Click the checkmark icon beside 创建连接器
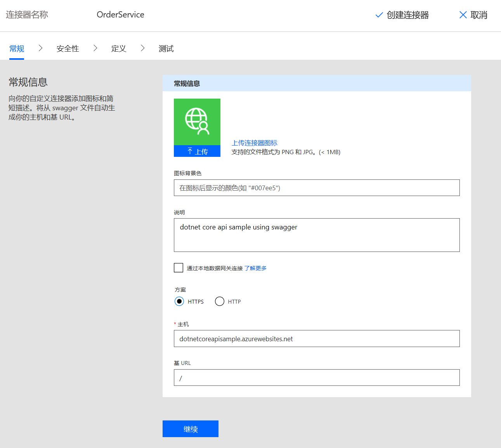The image size is (501, 448). pyautogui.click(x=379, y=15)
